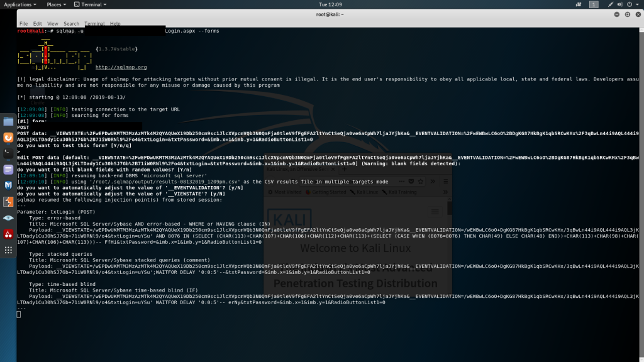Launch Burp Suite from the dock
Image resolution: width=644 pixels, height=362 pixels.
8,202
